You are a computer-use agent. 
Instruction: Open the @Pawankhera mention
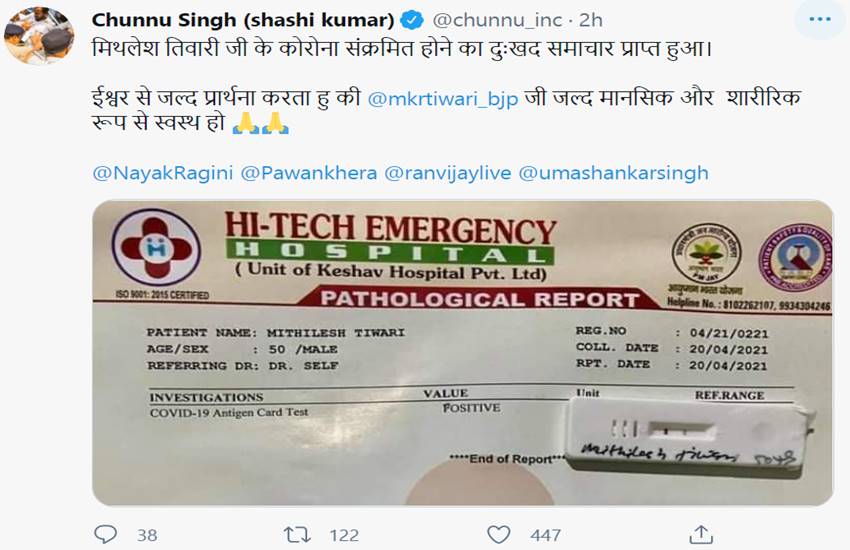[x=308, y=173]
